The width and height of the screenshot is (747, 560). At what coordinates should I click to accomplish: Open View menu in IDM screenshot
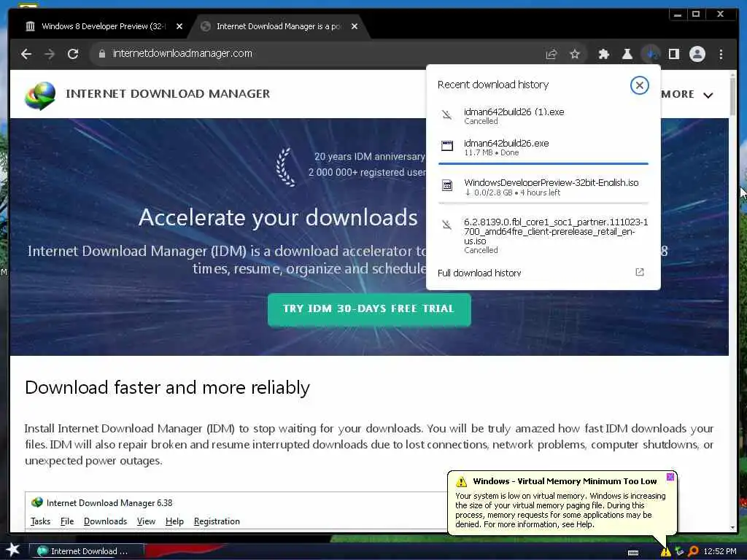click(x=146, y=521)
